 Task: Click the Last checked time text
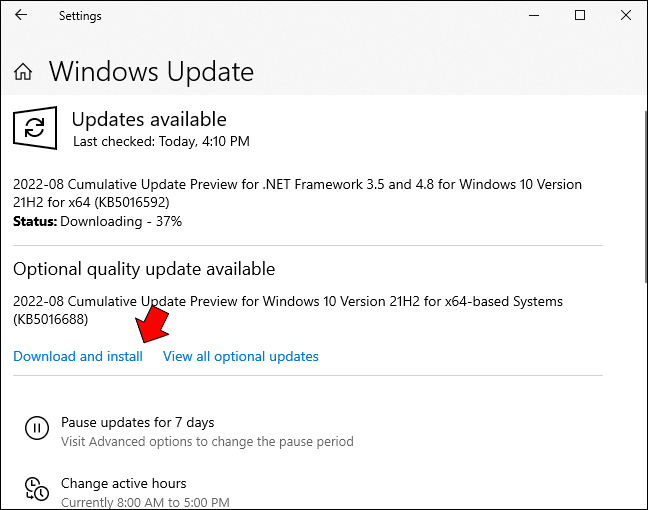point(161,141)
